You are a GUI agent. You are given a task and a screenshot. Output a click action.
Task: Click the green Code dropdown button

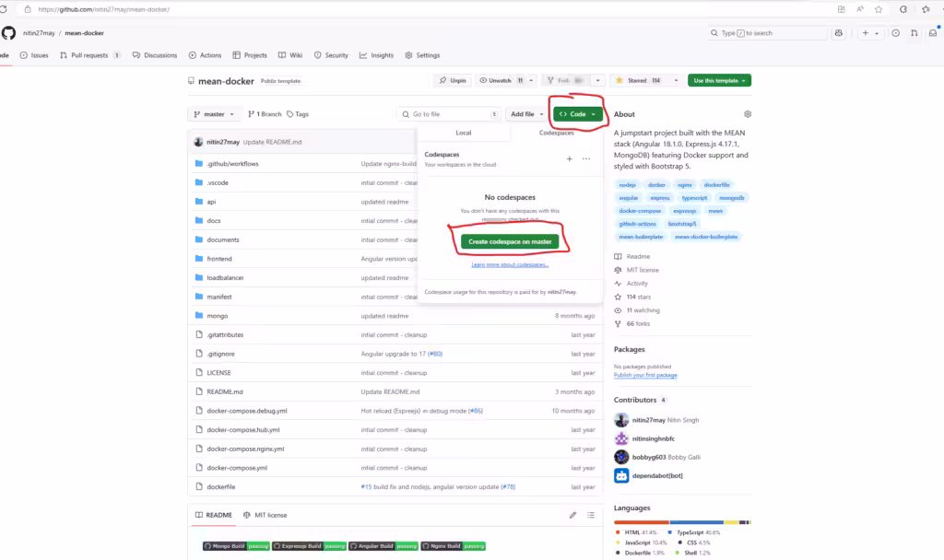pyautogui.click(x=577, y=113)
